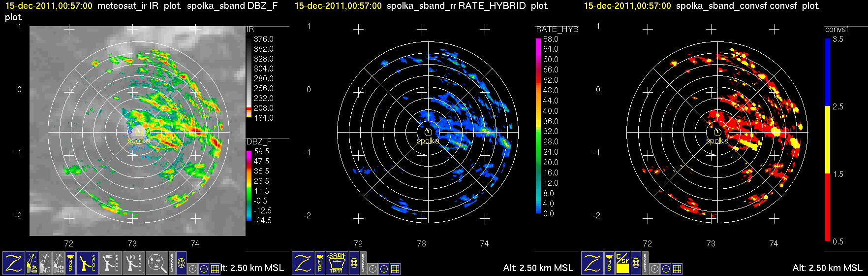Toggle BOUNDS icon in the left panel

click(x=172, y=263)
